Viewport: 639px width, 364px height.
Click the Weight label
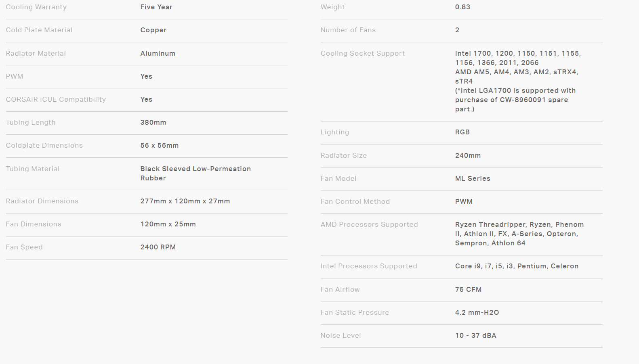coord(333,7)
